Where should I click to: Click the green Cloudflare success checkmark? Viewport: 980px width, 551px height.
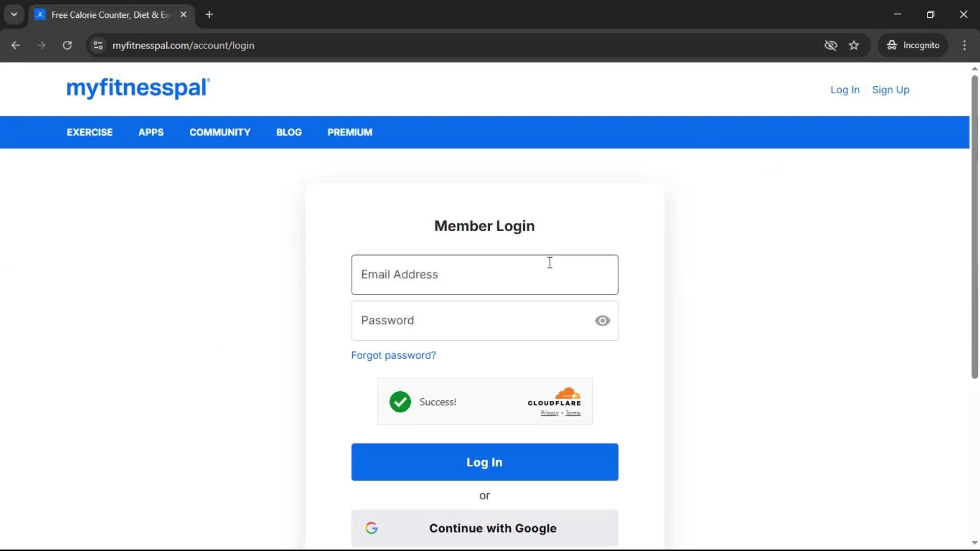point(400,402)
